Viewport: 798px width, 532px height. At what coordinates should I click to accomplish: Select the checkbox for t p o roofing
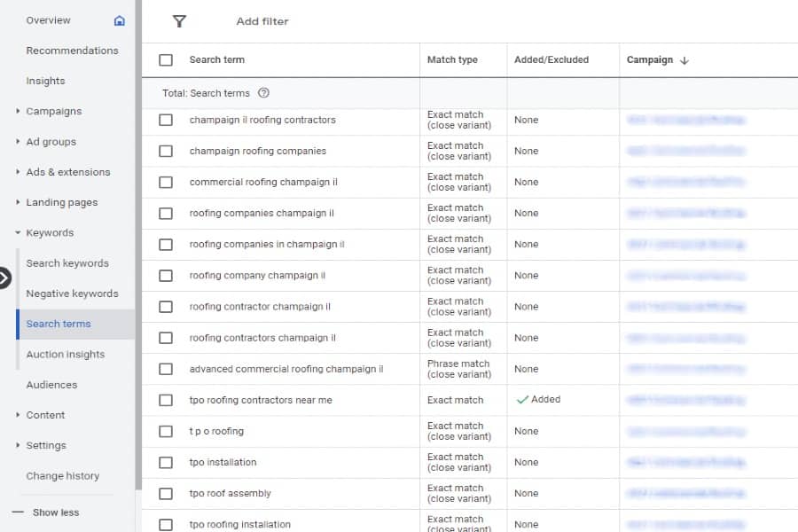coord(166,431)
